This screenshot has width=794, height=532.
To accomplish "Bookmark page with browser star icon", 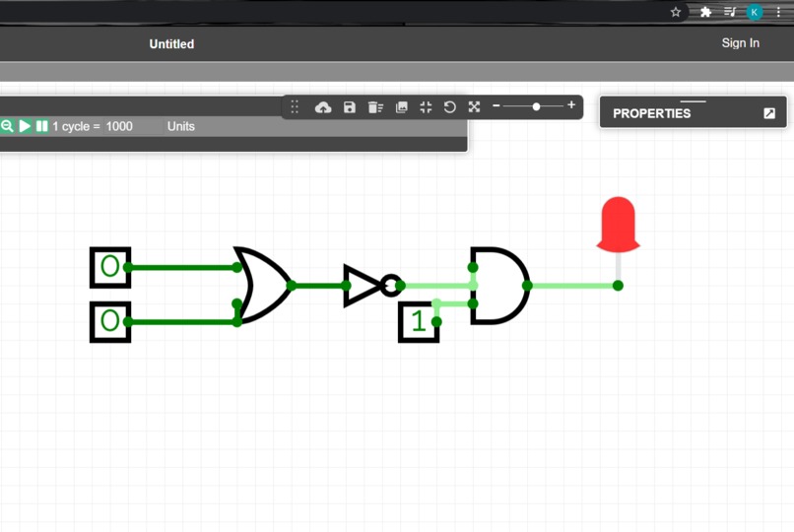I will pyautogui.click(x=676, y=12).
